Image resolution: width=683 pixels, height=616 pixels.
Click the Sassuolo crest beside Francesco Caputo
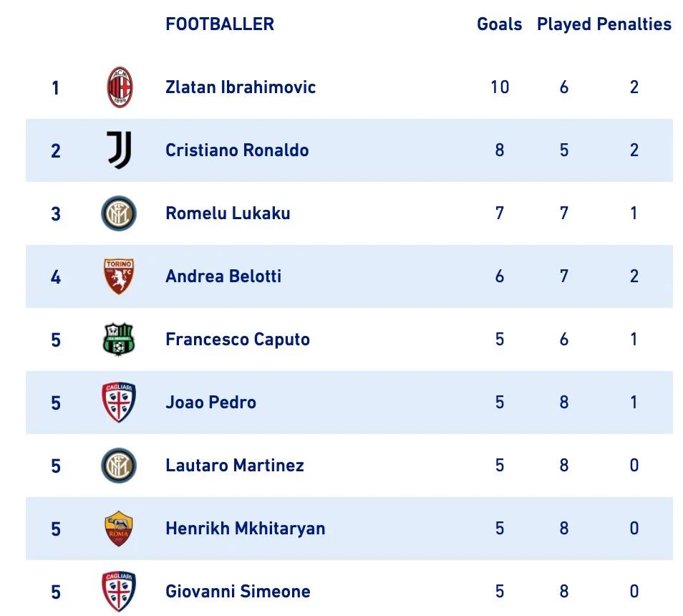(119, 340)
